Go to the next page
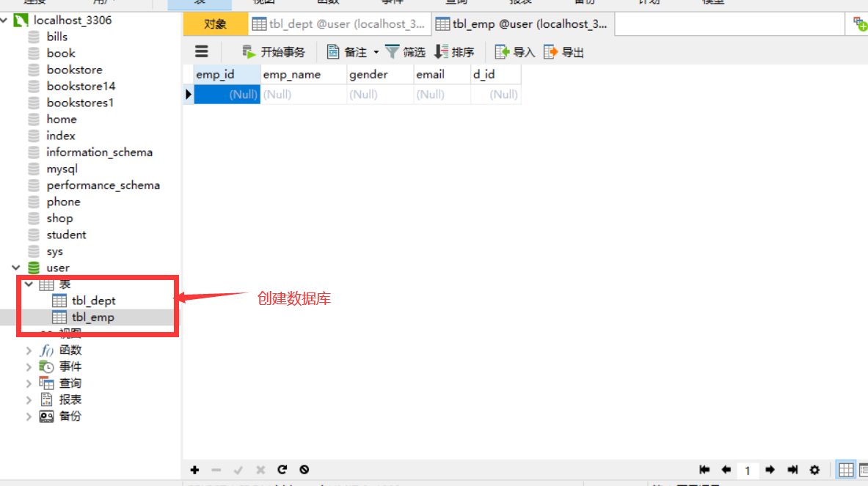This screenshot has height=486, width=868. pyautogui.click(x=770, y=470)
